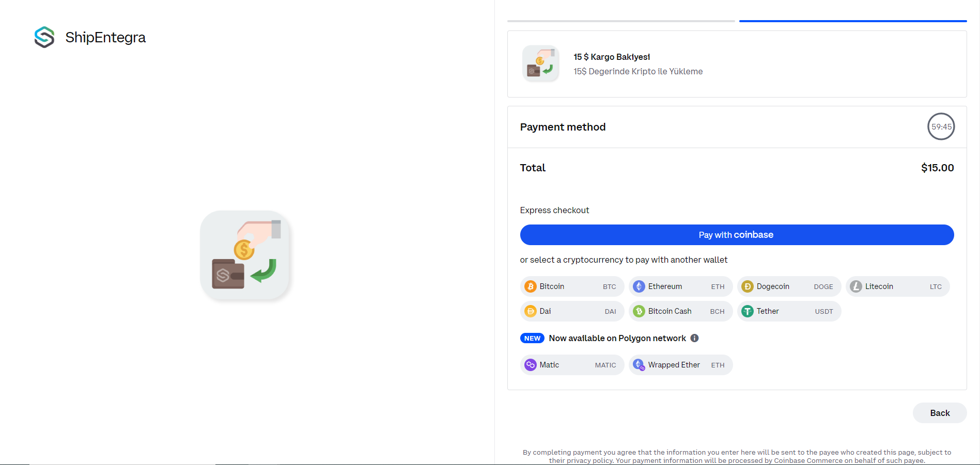
Task: Click the ShipEntegra logo icon
Action: coord(44,37)
